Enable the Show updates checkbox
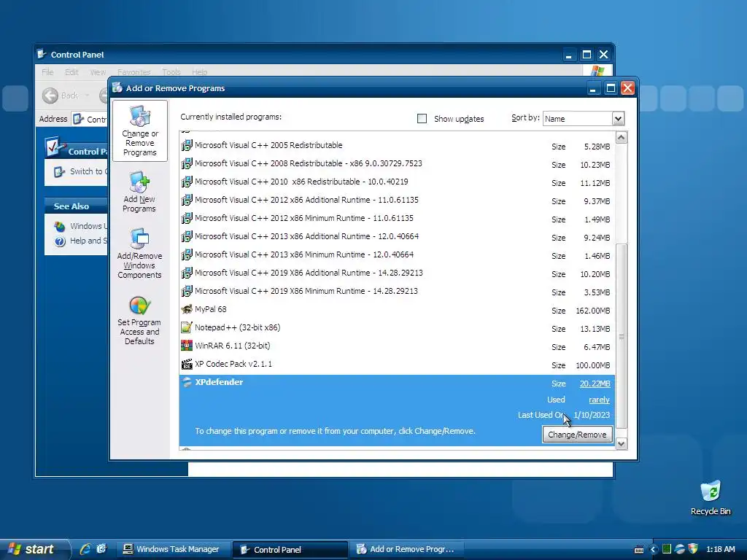This screenshot has height=560, width=747. coord(422,119)
